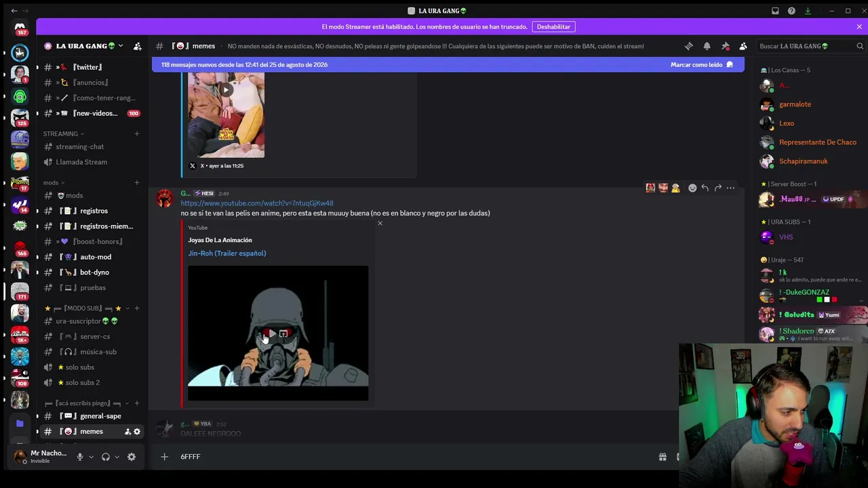Open user settings gear icon
The width and height of the screenshot is (868, 488).
tap(132, 457)
